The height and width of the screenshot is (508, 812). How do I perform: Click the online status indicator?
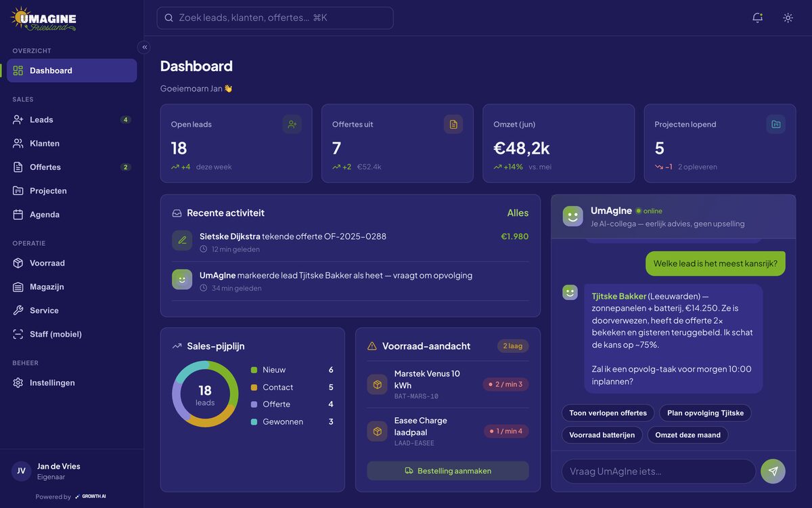tap(649, 211)
